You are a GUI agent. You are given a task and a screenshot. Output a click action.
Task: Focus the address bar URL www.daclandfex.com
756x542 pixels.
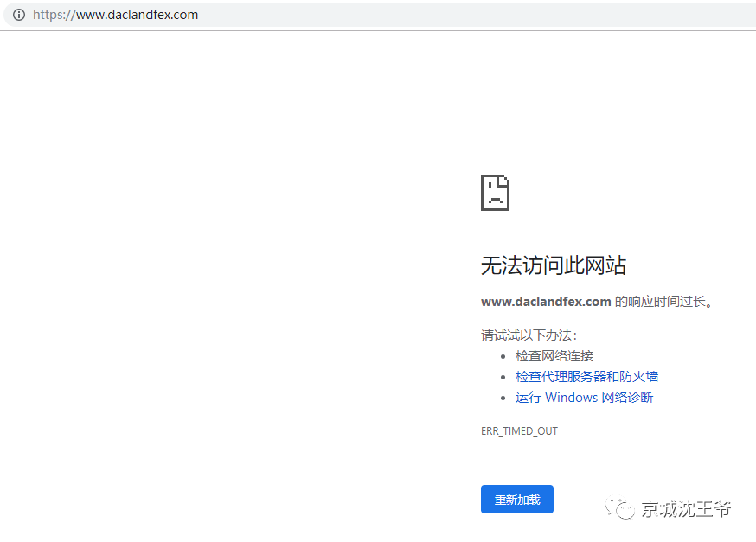(x=137, y=15)
